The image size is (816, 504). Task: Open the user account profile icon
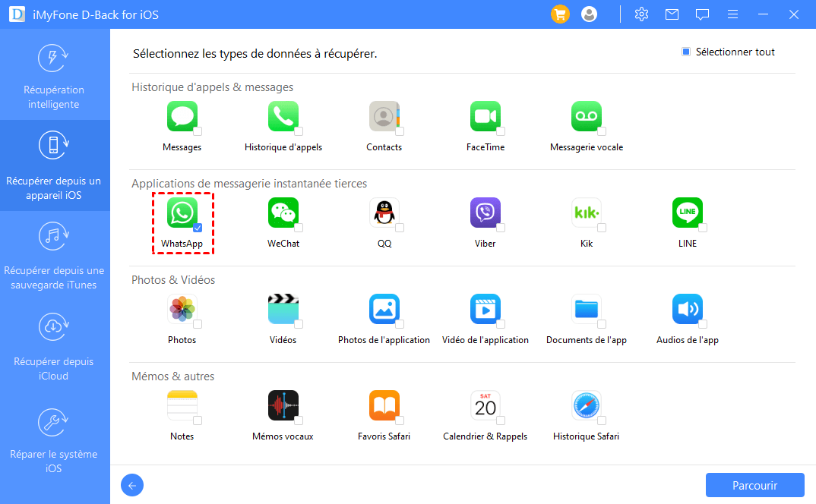coord(589,14)
